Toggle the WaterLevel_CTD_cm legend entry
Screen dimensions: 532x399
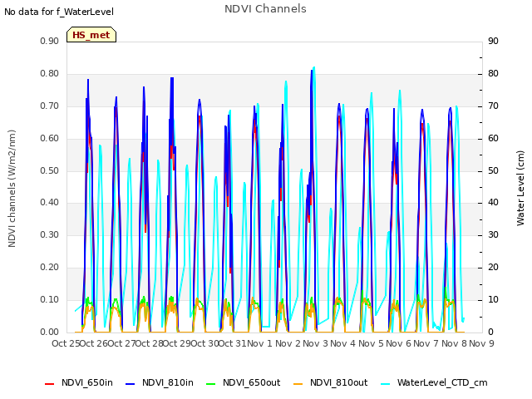click(x=434, y=382)
